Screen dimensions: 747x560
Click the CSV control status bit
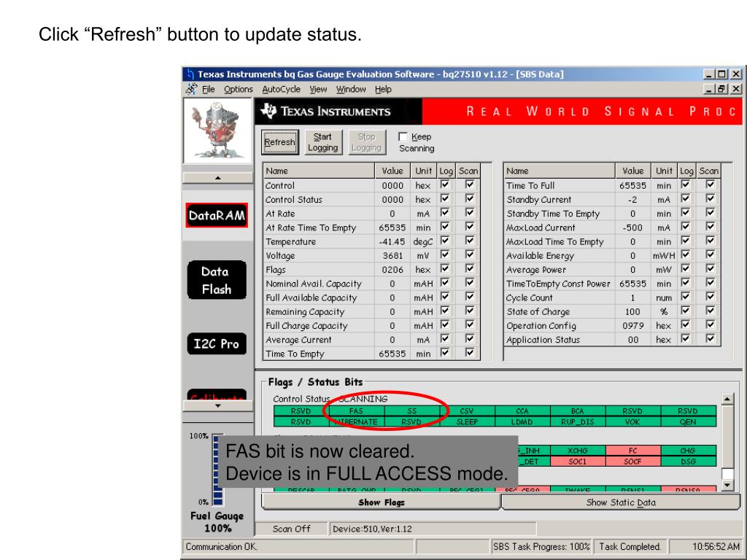[467, 411]
